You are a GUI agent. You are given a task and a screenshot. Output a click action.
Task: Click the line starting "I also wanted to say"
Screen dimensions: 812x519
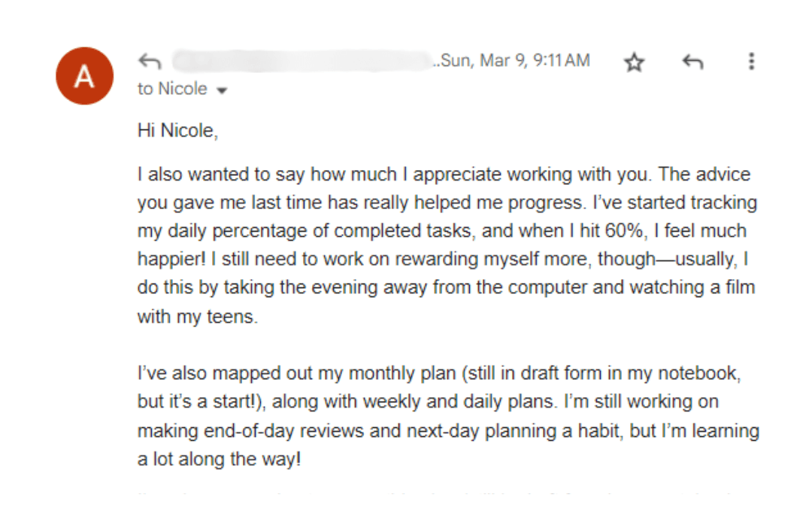coord(444,175)
